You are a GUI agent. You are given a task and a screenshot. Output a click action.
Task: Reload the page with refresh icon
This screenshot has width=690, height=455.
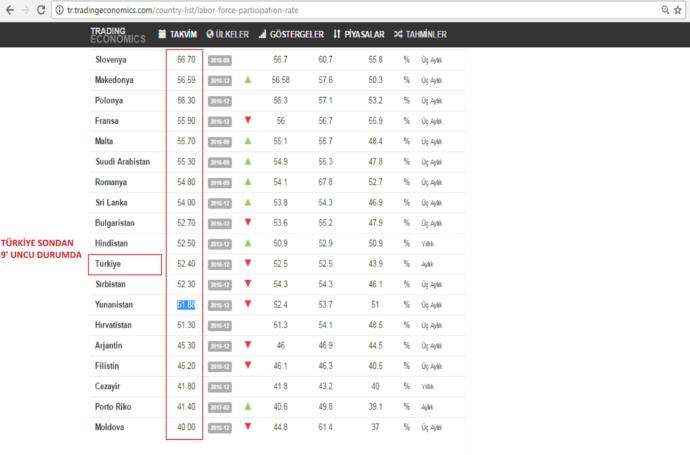click(41, 10)
